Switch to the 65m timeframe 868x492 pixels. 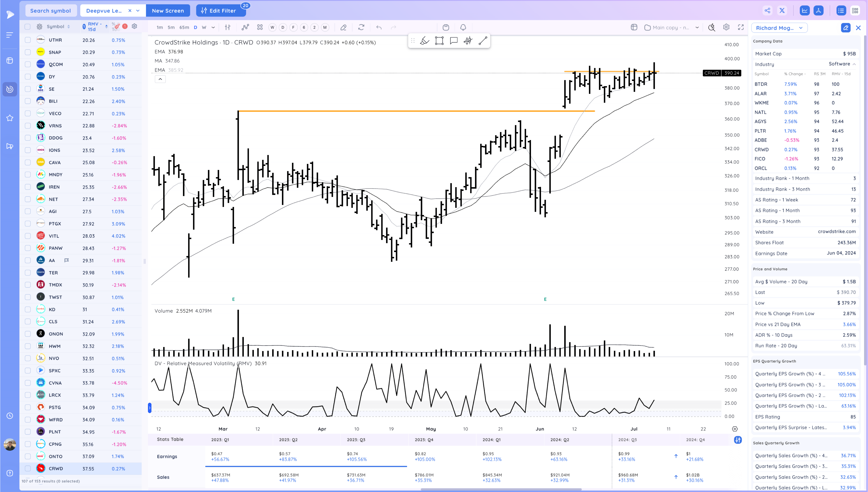(x=184, y=27)
